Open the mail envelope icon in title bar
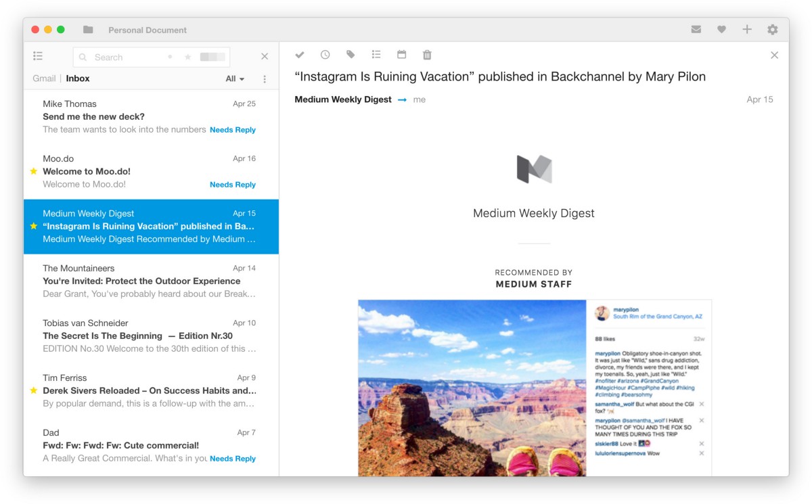 (696, 30)
